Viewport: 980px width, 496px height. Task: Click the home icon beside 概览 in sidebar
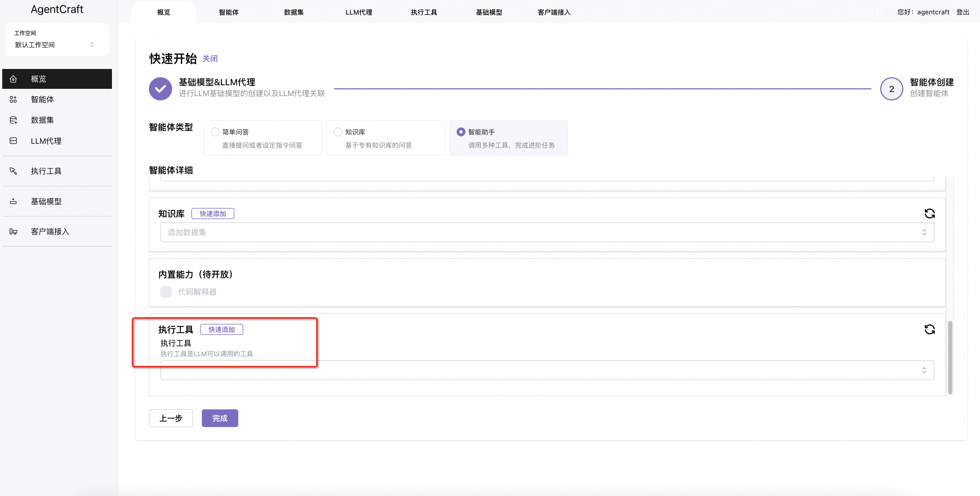point(13,79)
